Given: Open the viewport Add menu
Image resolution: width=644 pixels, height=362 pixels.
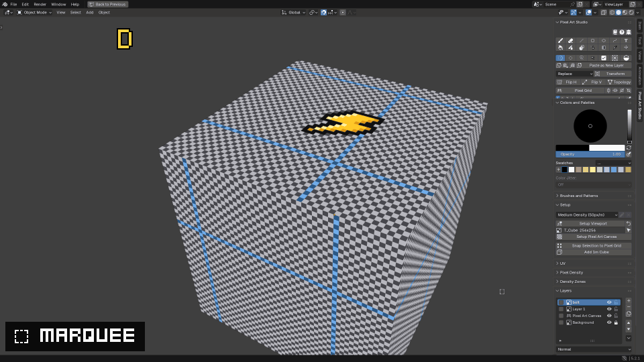Looking at the screenshot, I should tap(89, 12).
